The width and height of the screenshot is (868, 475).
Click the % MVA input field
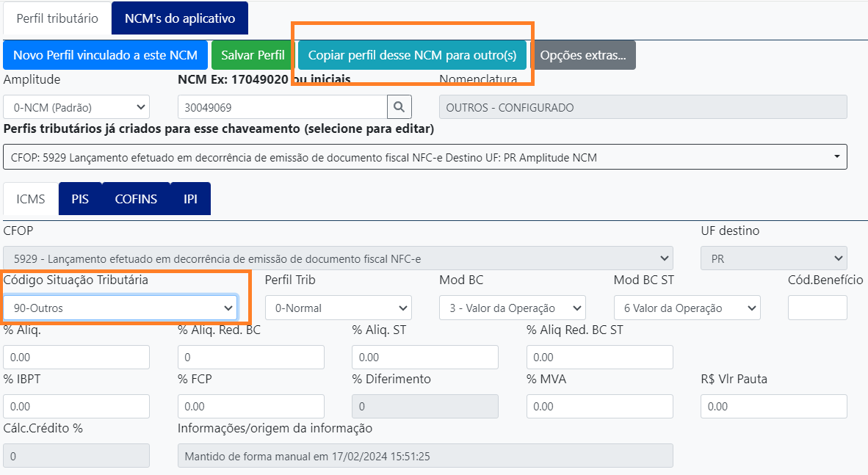point(599,406)
